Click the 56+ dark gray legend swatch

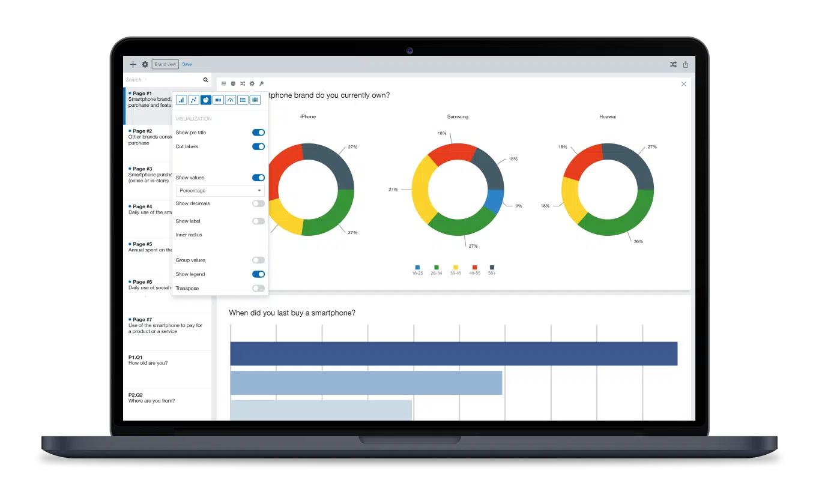pyautogui.click(x=492, y=267)
